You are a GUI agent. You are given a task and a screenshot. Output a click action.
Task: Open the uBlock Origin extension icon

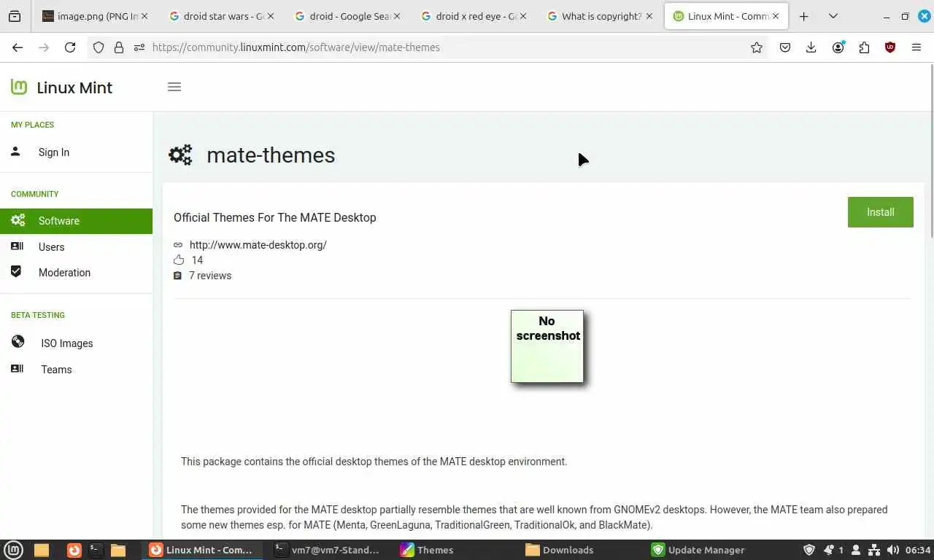tap(890, 47)
